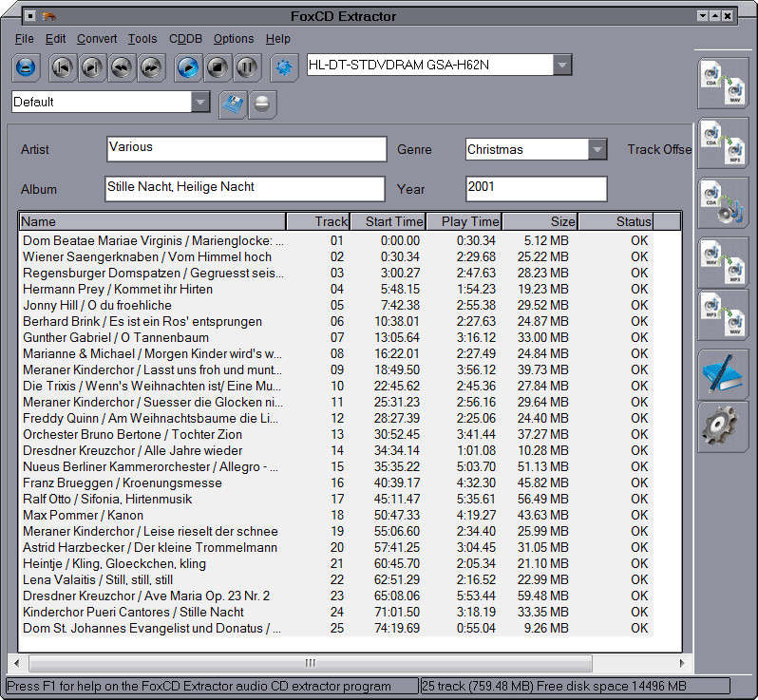Click the status bar free disk space text
The image size is (758, 700).
tap(612, 686)
